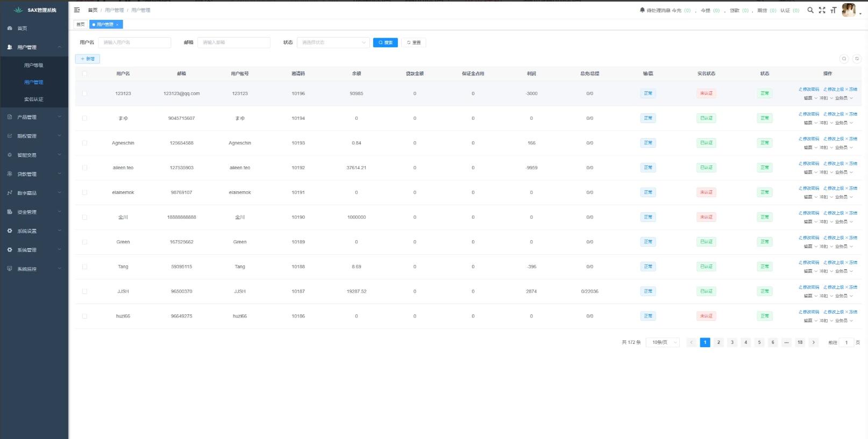Viewport: 868px width, 439px height.
Task: Click the 新增 add button
Action: [88, 59]
